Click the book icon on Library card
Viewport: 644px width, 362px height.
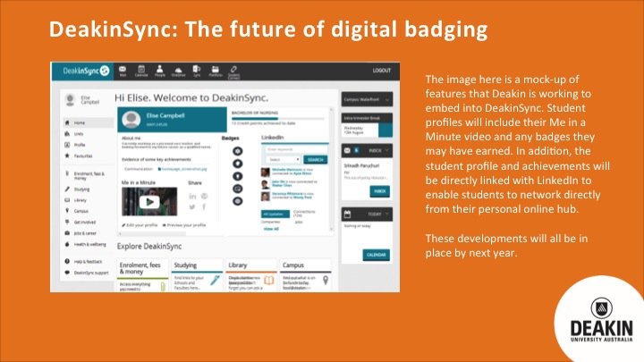click(268, 281)
